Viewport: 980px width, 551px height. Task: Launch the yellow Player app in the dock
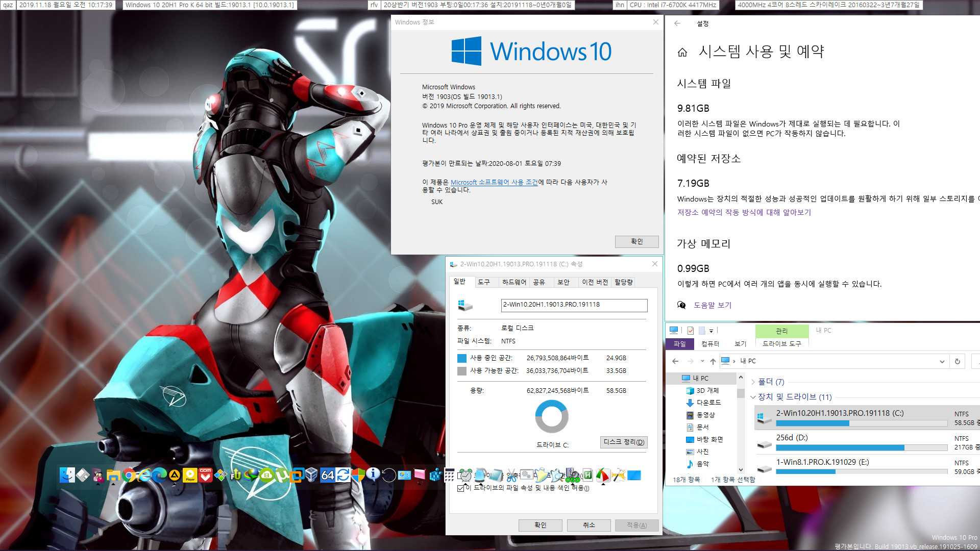point(190,475)
